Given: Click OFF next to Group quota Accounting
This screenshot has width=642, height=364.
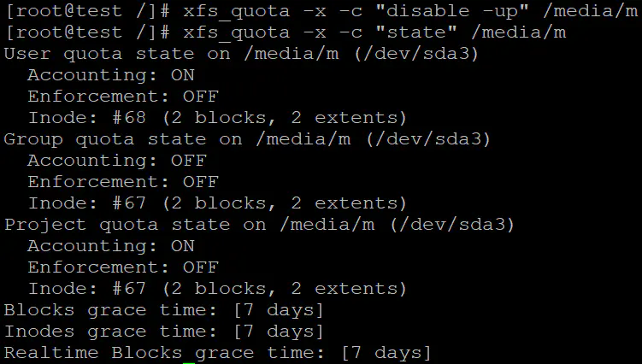Looking at the screenshot, I should click(x=189, y=161).
